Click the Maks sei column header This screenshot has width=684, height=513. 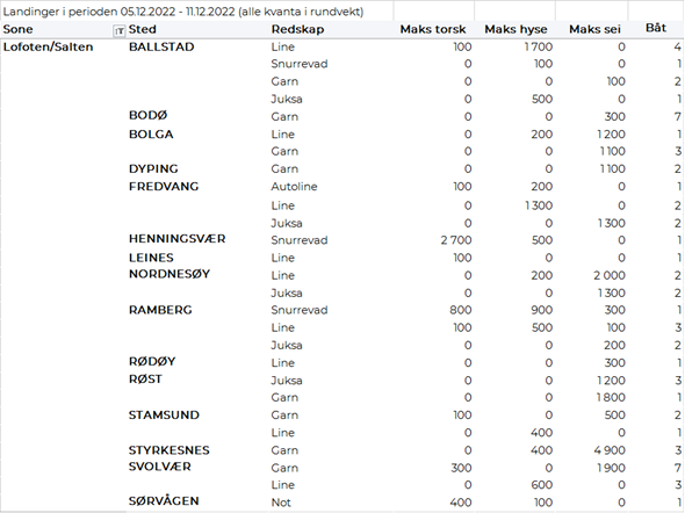click(592, 30)
